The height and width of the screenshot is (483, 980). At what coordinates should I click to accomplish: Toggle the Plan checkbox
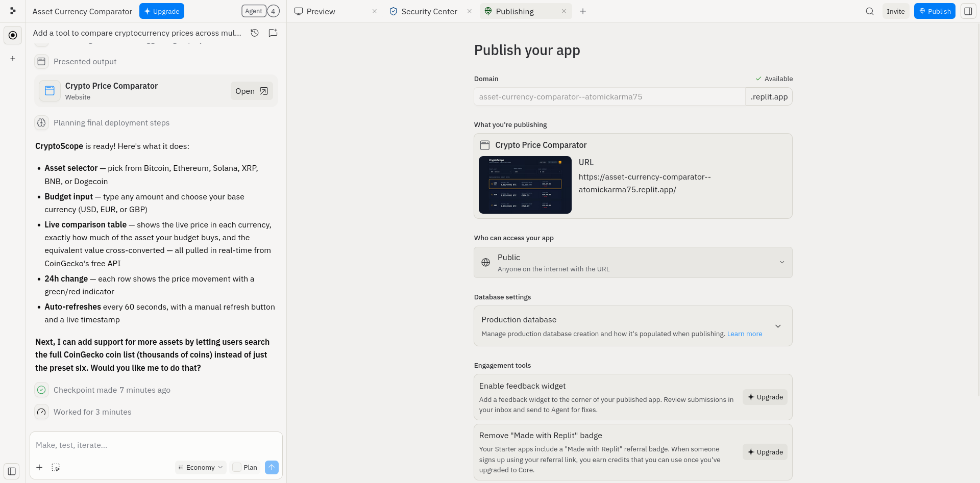[236, 467]
